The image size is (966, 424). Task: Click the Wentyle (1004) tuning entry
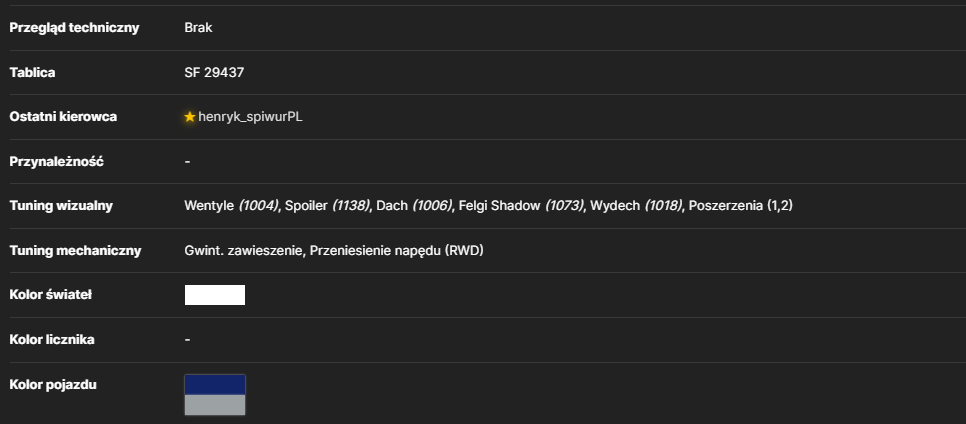click(231, 206)
